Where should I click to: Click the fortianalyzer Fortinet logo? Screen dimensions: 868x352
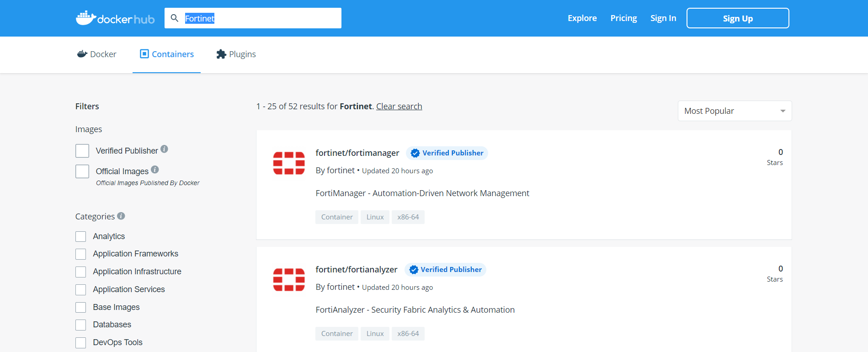pos(289,280)
